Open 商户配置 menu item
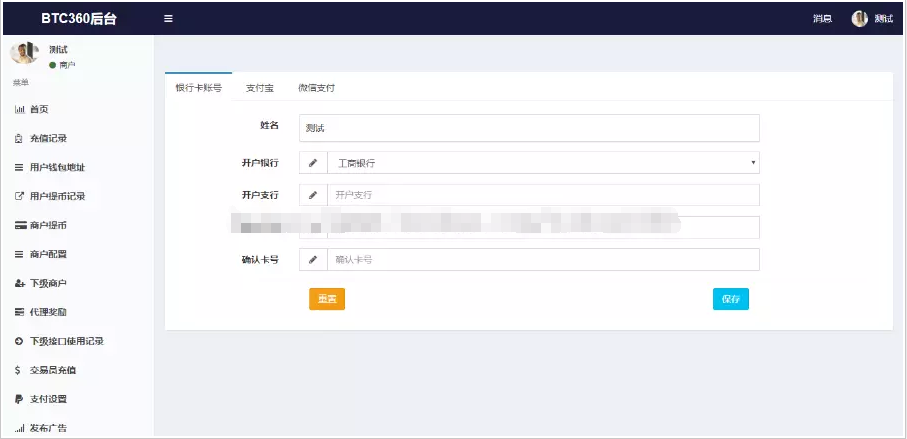Screen dimensions: 907x439 49,254
